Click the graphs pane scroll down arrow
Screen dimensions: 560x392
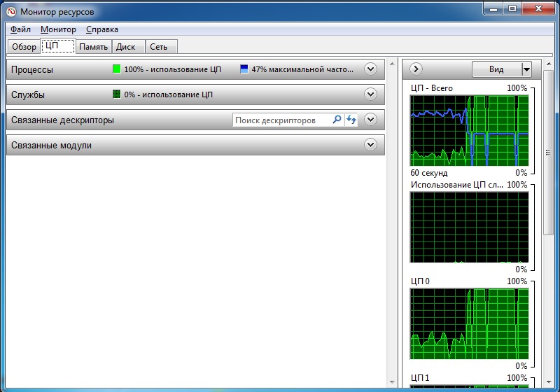pyautogui.click(x=548, y=382)
